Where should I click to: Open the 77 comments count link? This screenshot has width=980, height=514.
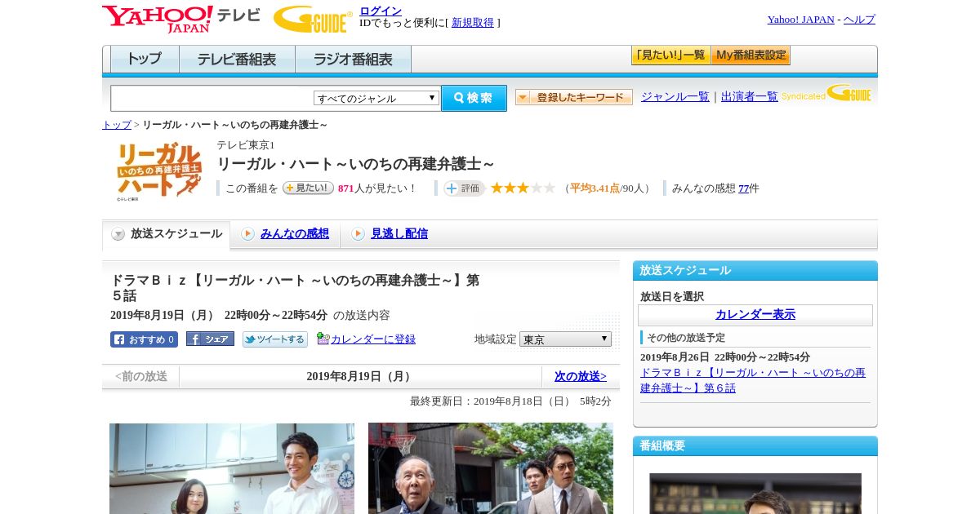tap(743, 188)
